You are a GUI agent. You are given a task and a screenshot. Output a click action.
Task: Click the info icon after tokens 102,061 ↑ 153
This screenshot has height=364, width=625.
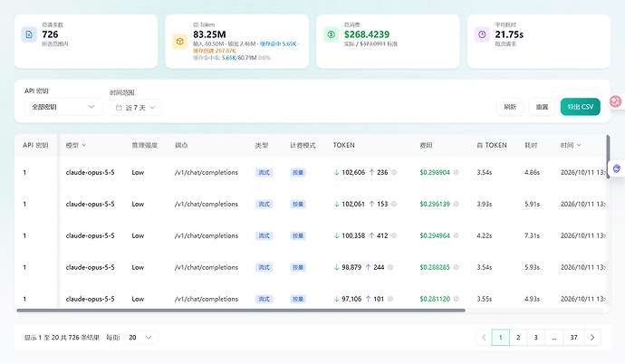(394, 204)
